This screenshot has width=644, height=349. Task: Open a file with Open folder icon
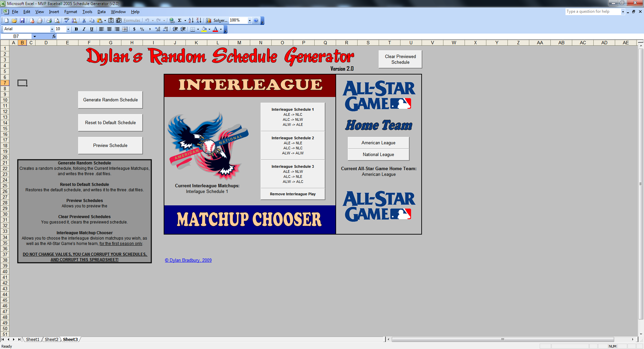click(14, 20)
